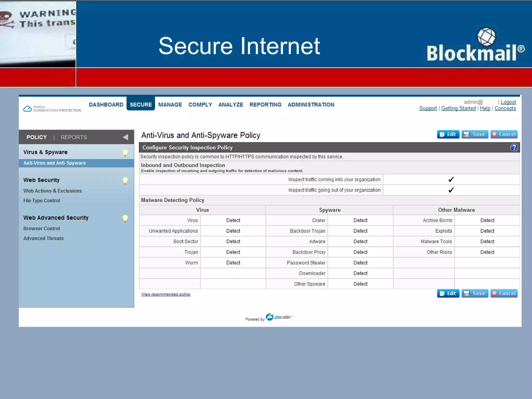Go to the ANALYZE tab

[231, 105]
